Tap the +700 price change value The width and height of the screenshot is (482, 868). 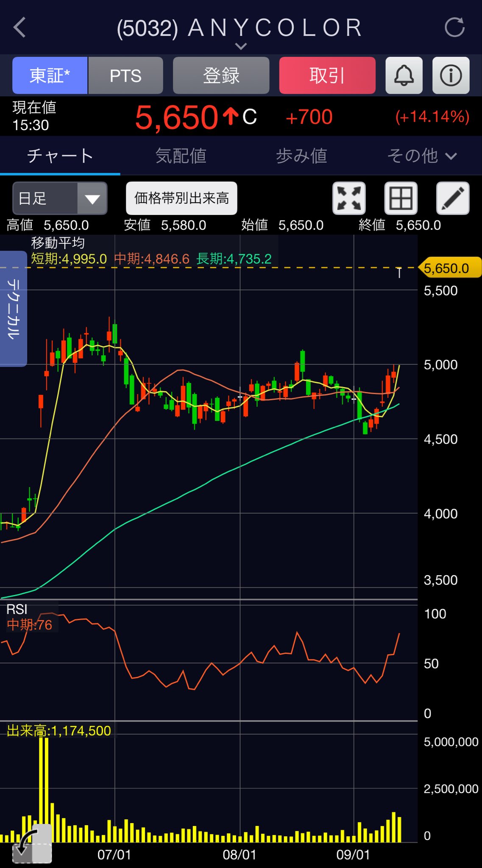click(x=309, y=117)
